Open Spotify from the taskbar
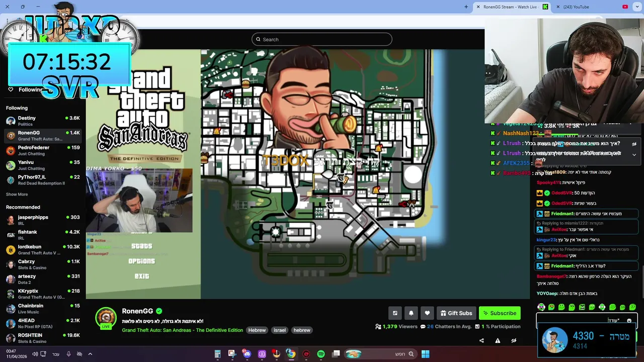 (x=321, y=354)
